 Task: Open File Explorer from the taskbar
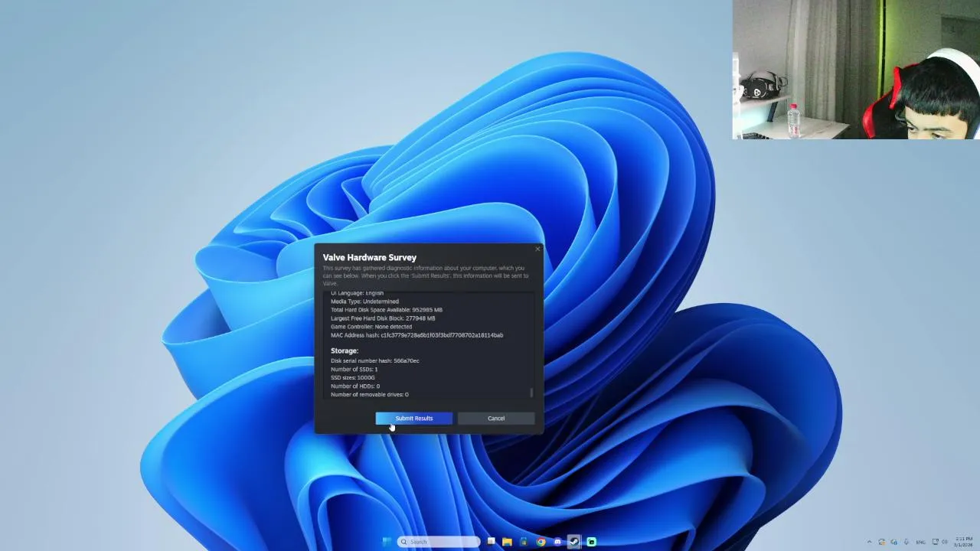(x=507, y=542)
